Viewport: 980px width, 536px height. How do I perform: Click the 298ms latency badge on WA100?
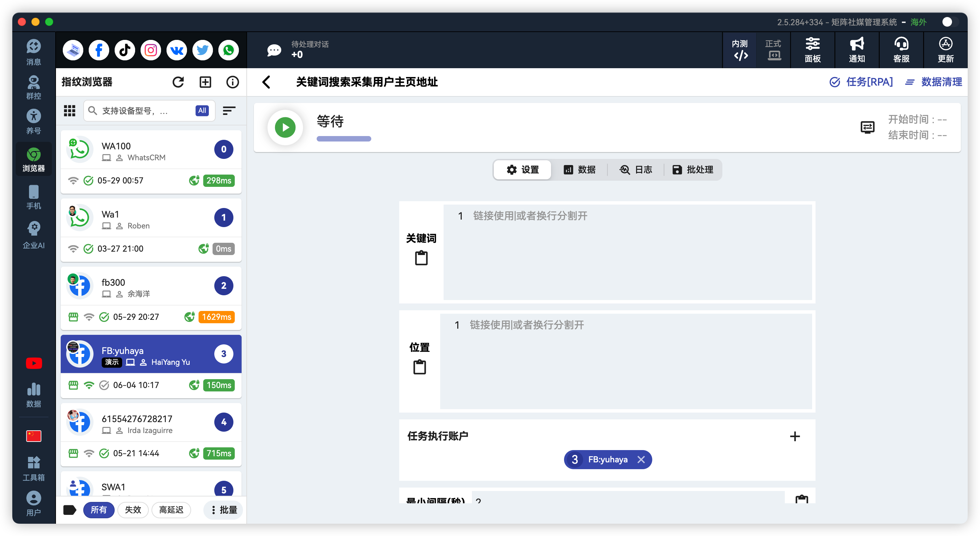coord(219,180)
